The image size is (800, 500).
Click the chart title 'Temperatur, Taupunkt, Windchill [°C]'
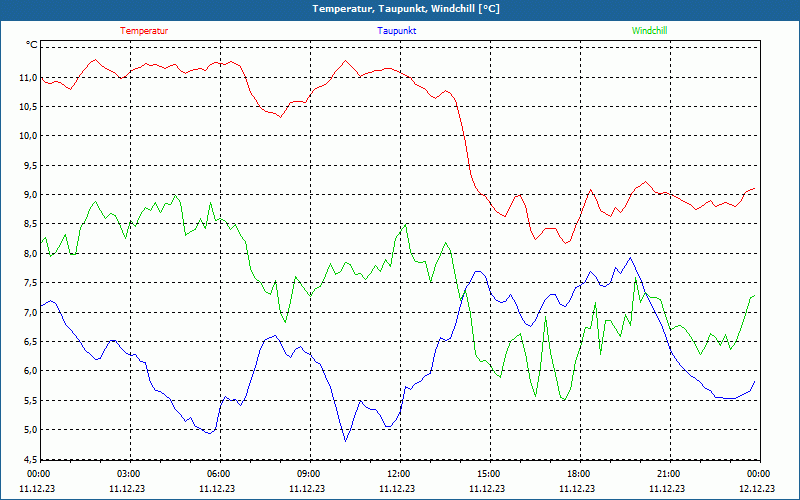coord(406,9)
